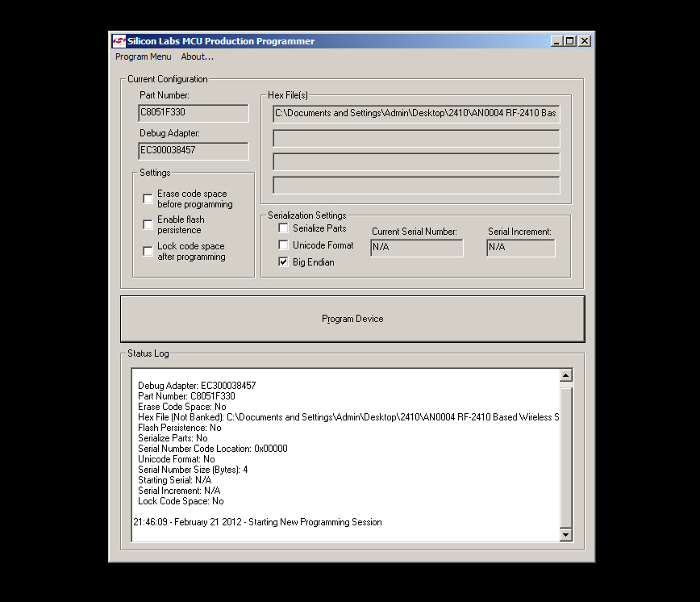Click the Part Number field showing C8051F330
Image resolution: width=700 pixels, height=602 pixels.
(x=193, y=113)
